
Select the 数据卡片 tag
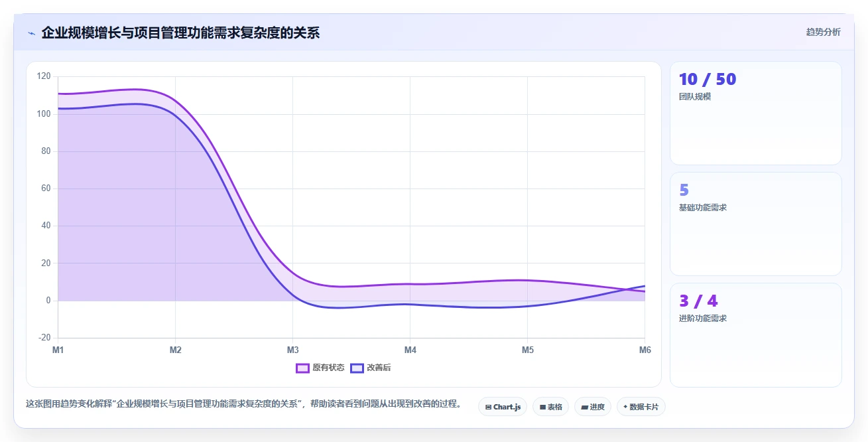coord(641,407)
